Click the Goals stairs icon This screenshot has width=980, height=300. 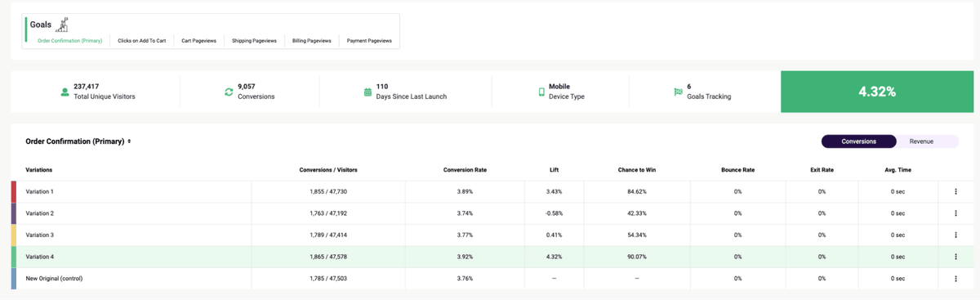point(62,25)
